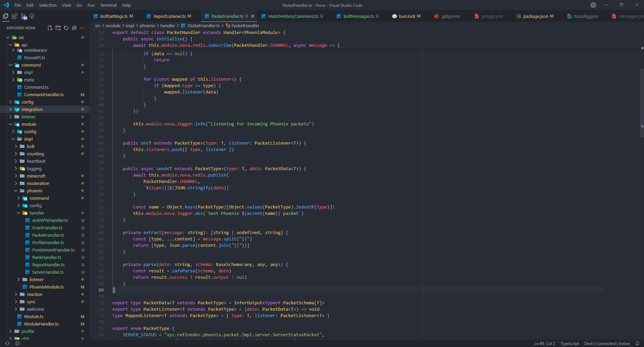Viewport: 644px width, 347px height.
Task: Create a new file in Explorer
Action: tap(50, 28)
